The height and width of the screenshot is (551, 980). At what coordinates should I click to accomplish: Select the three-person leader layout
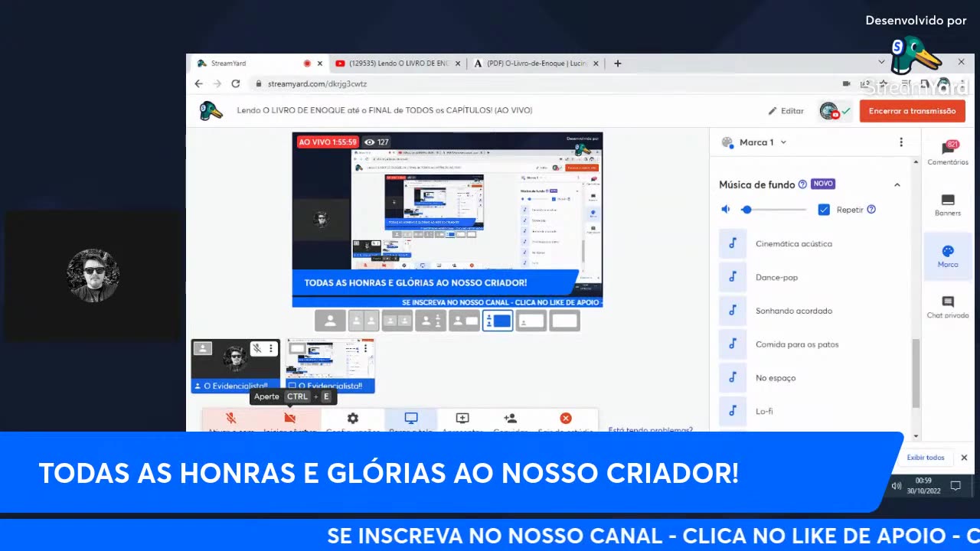[x=430, y=321]
